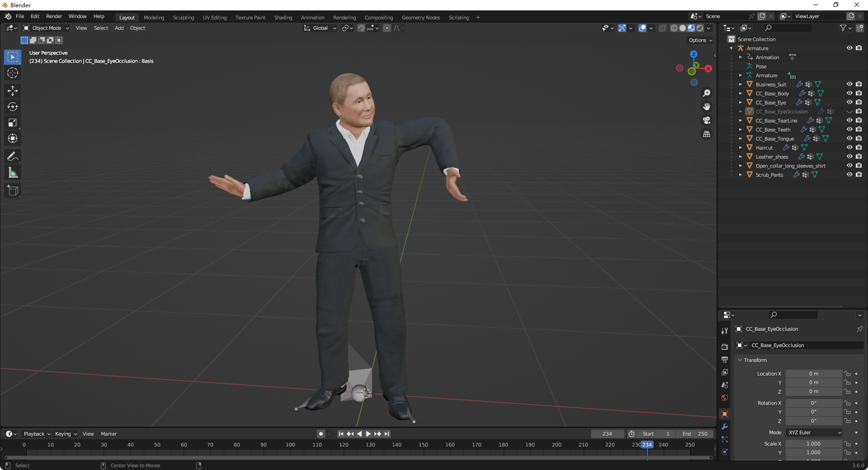Open the Options dropdown
This screenshot has width=868, height=470.
coord(700,40)
